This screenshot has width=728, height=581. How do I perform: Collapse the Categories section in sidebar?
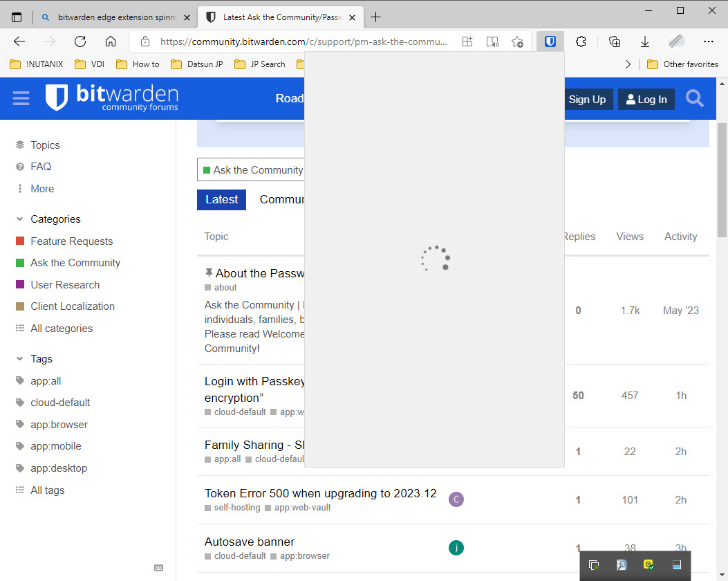[x=19, y=219]
